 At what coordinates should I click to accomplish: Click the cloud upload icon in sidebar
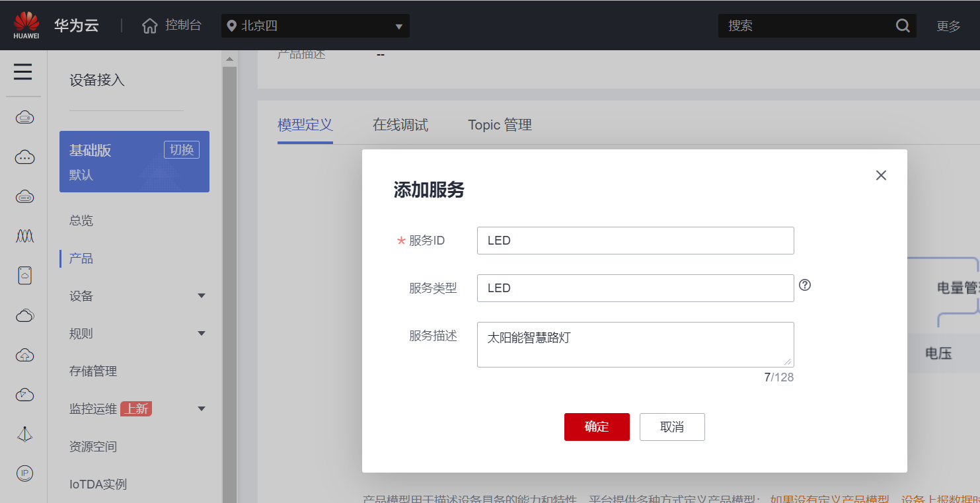24,356
